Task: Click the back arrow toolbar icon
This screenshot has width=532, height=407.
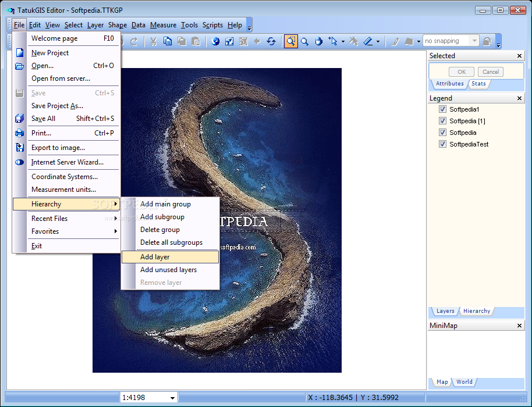Action: click(257, 41)
